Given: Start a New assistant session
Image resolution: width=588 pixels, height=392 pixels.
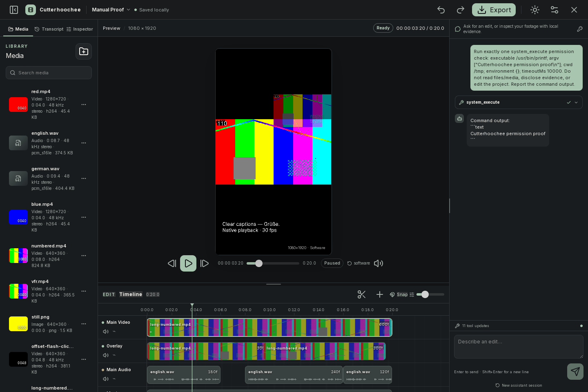Looking at the screenshot, I should tap(519, 385).
